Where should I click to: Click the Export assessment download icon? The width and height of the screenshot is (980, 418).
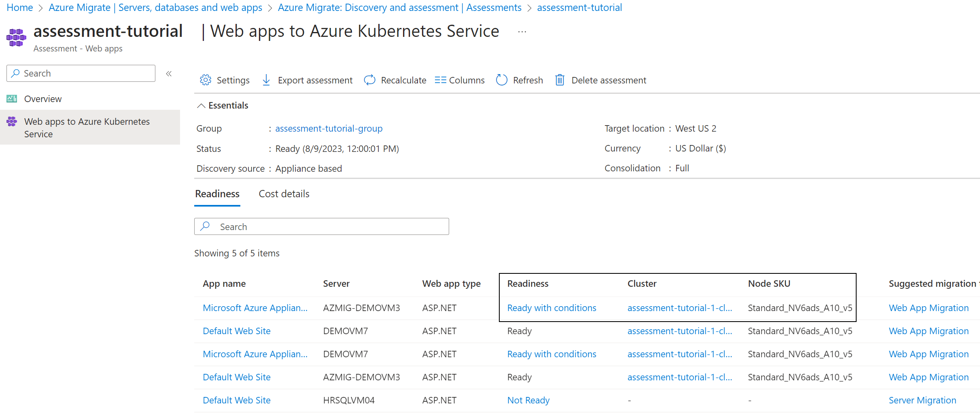[x=266, y=80]
